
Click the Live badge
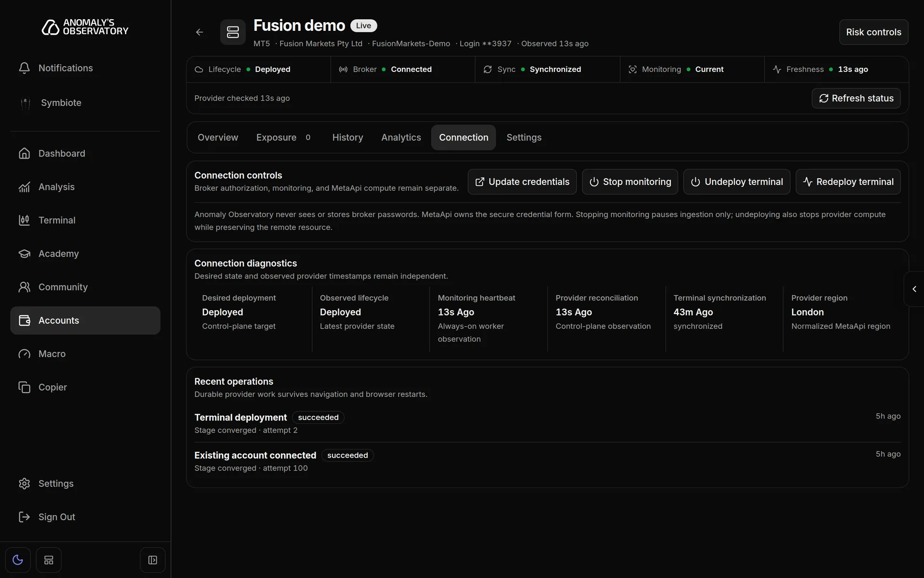point(363,26)
